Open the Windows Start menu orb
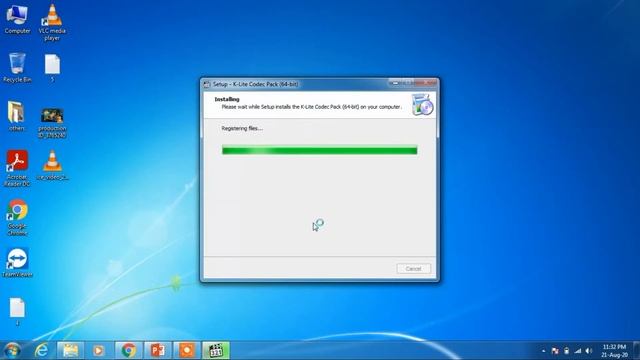This screenshot has width=640, height=360. click(x=12, y=350)
